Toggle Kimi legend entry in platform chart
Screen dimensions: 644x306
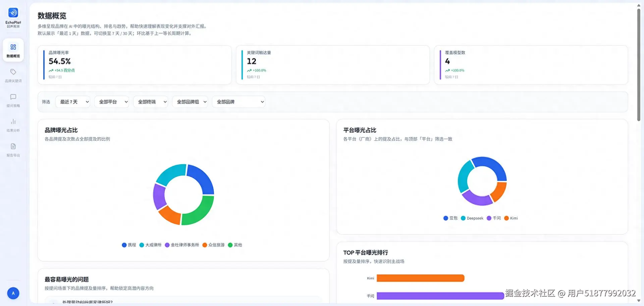511,218
